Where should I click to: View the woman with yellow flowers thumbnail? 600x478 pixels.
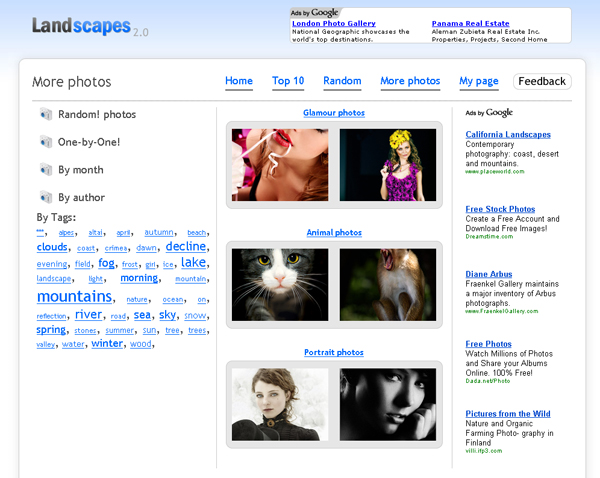(388, 164)
